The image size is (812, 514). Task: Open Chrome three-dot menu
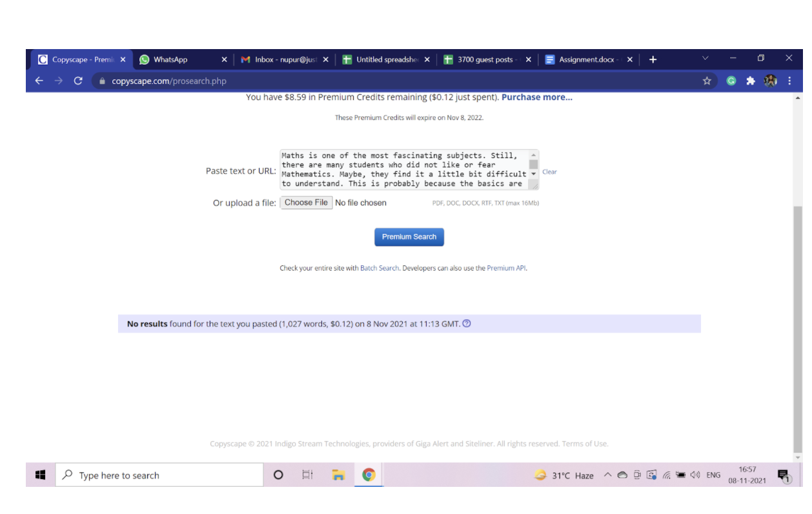[789, 81]
